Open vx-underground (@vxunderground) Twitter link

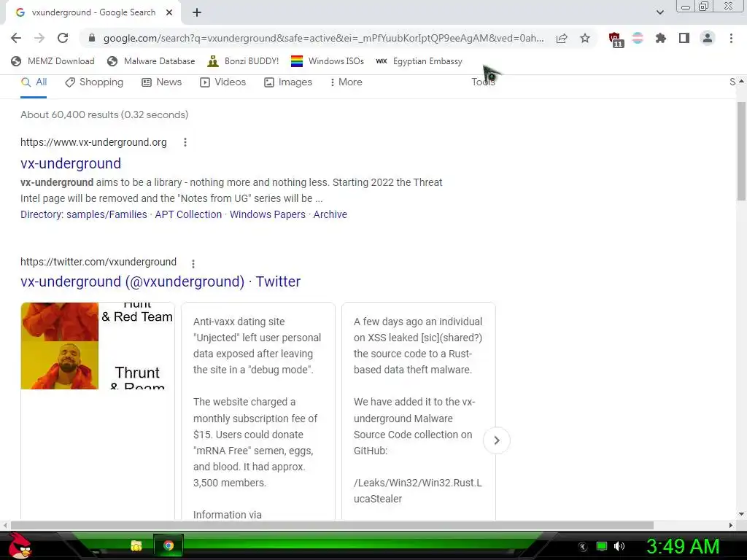point(160,281)
